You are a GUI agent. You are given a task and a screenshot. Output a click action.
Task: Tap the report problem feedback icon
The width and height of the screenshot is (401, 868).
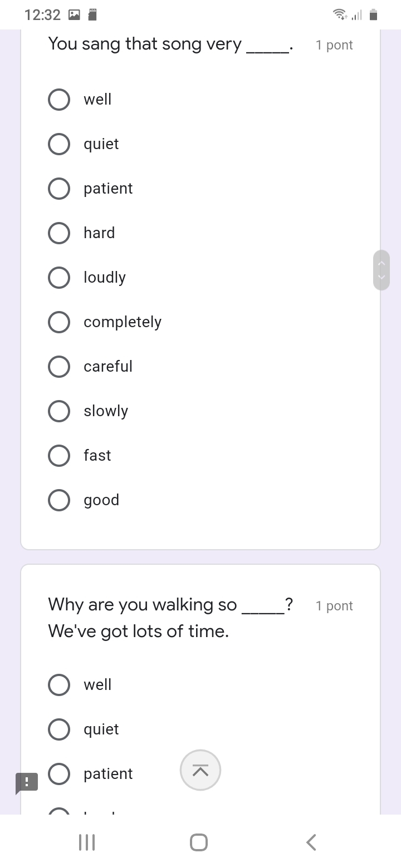[x=27, y=782]
